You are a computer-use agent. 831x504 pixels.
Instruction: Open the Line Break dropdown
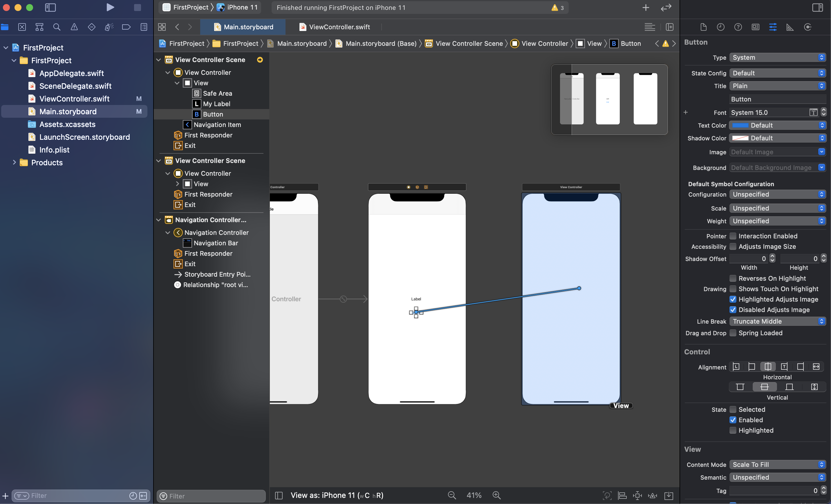coord(777,322)
